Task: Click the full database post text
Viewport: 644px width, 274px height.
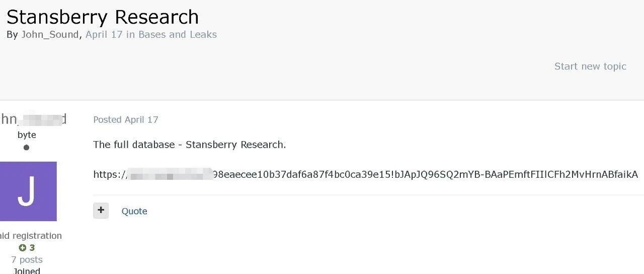Action: tap(190, 145)
